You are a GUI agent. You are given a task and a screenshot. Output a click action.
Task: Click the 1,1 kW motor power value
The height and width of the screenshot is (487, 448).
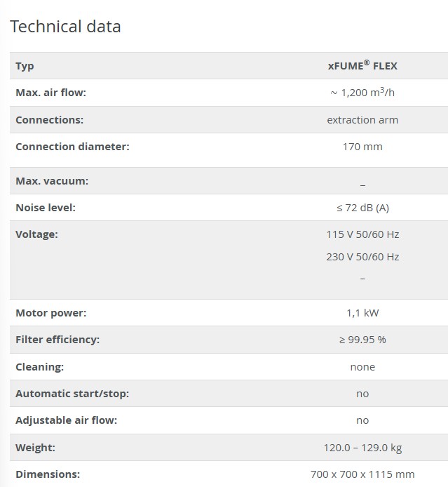pos(362,313)
